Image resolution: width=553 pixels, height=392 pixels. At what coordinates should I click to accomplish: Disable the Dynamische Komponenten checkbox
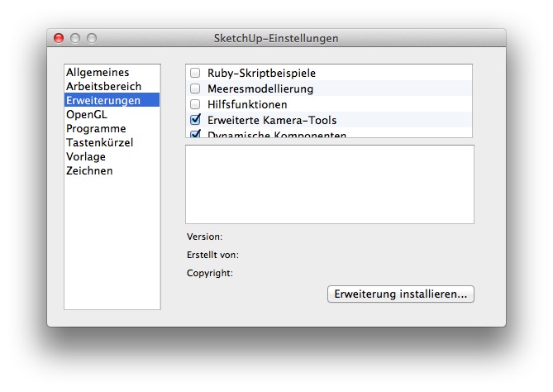pyautogui.click(x=196, y=134)
